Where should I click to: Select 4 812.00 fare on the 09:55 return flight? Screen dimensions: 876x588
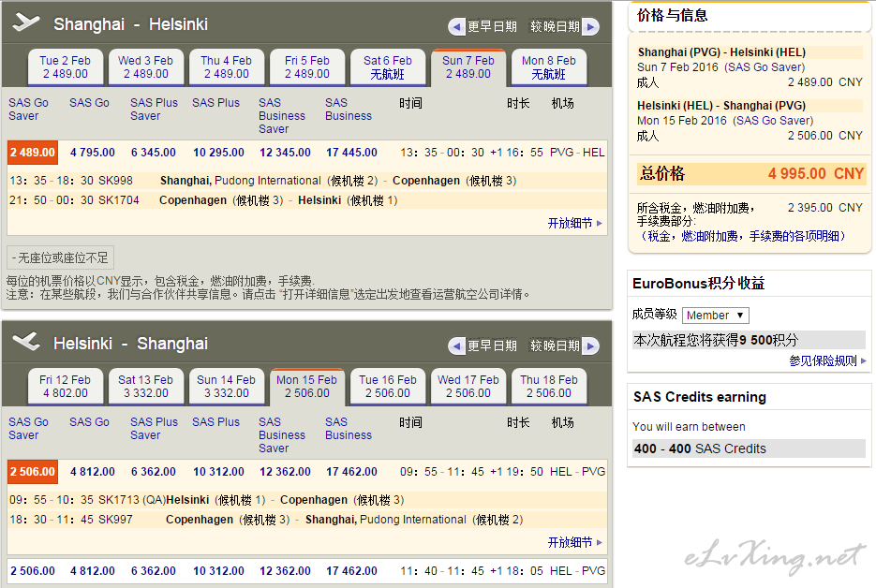point(93,472)
